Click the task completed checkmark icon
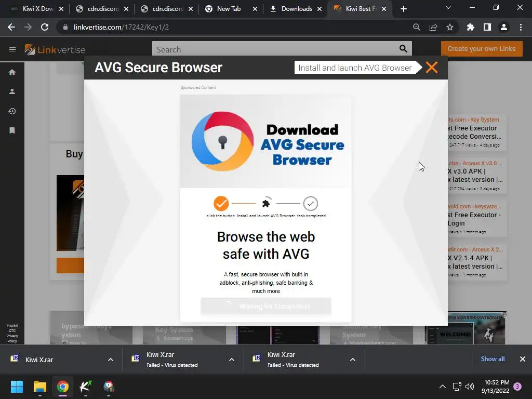The image size is (532, 399). pyautogui.click(x=311, y=204)
